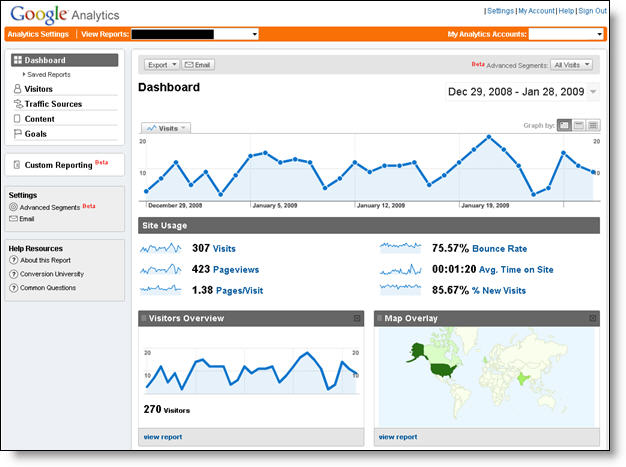The height and width of the screenshot is (467, 626).
Task: Click the Email envelope icon under Settings
Action: pos(13,219)
